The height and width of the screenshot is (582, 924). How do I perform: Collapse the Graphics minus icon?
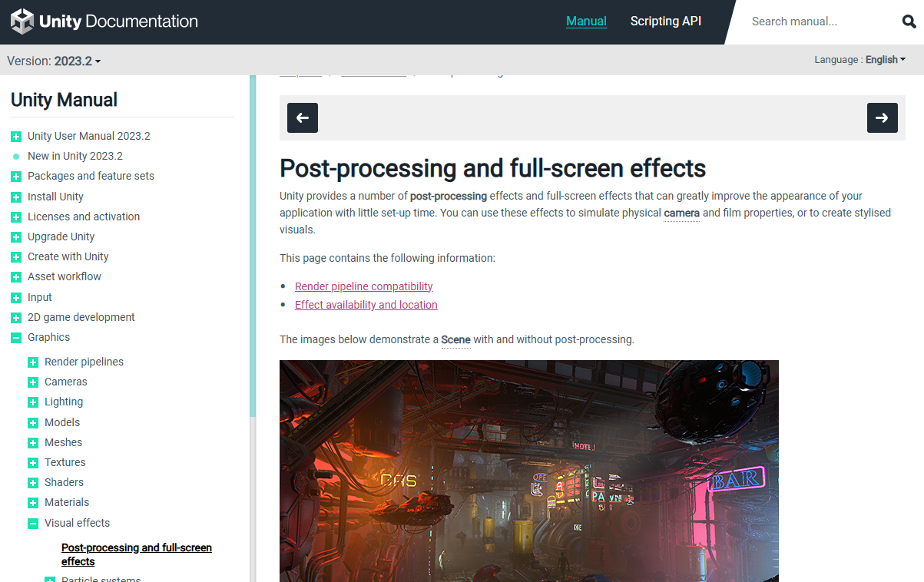pyautogui.click(x=16, y=338)
